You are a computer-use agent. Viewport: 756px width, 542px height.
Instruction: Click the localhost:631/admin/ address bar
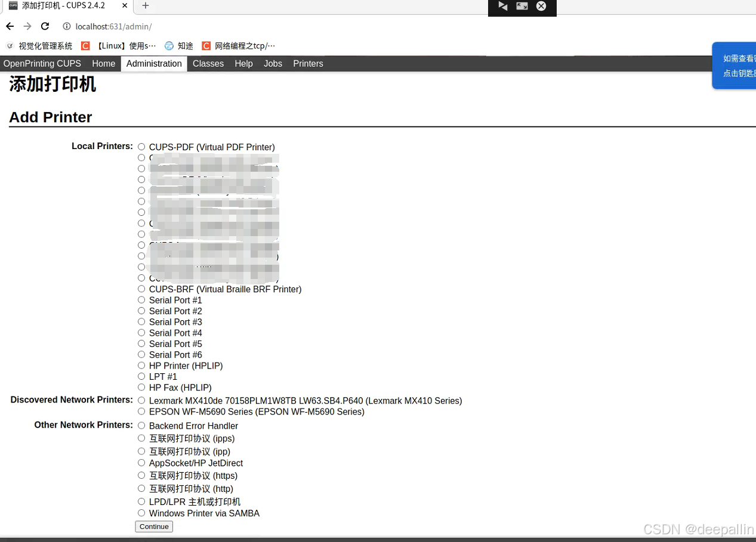click(113, 26)
